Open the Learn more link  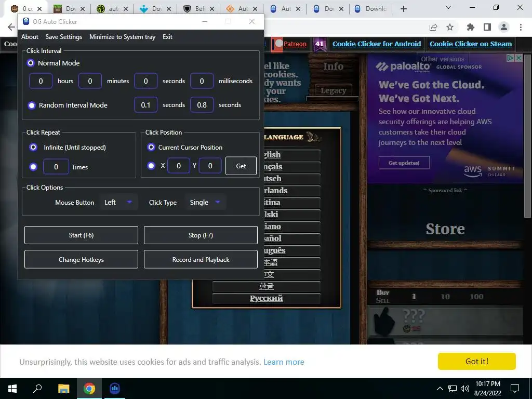pyautogui.click(x=284, y=362)
